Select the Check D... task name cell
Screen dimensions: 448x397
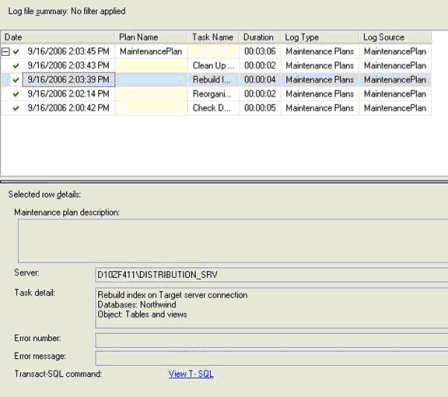pos(213,108)
